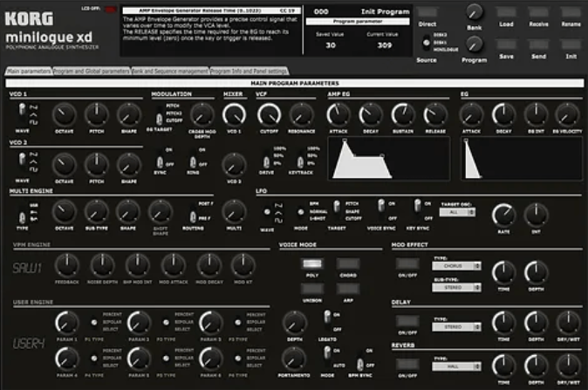Click the EG section Decay knob
Image resolution: width=588 pixels, height=390 pixels.
pos(503,115)
